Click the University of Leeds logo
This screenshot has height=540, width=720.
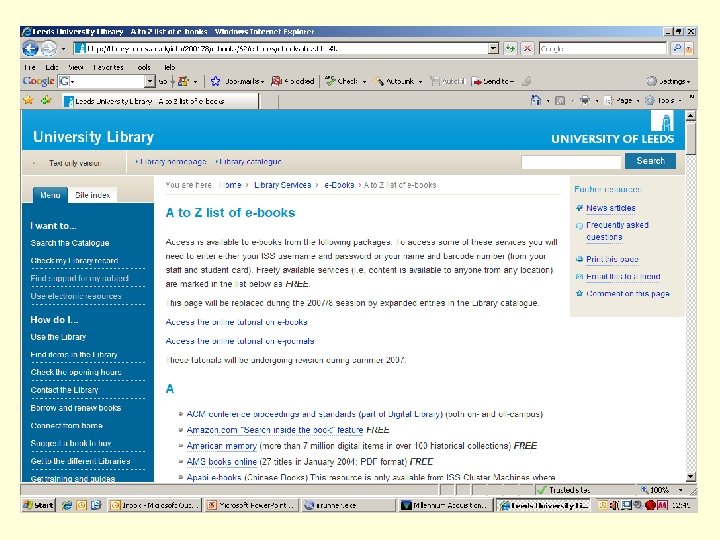[613, 128]
